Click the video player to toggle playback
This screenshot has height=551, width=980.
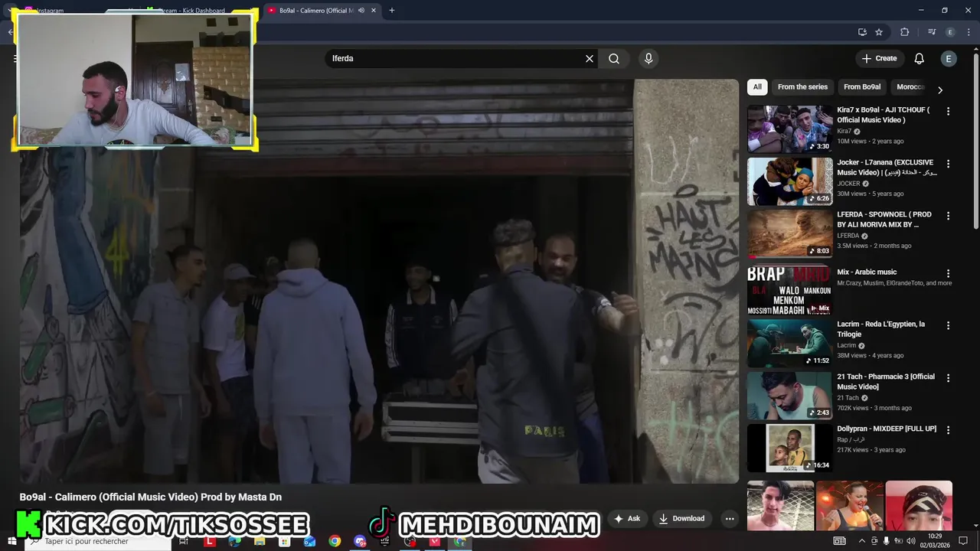coord(379,282)
